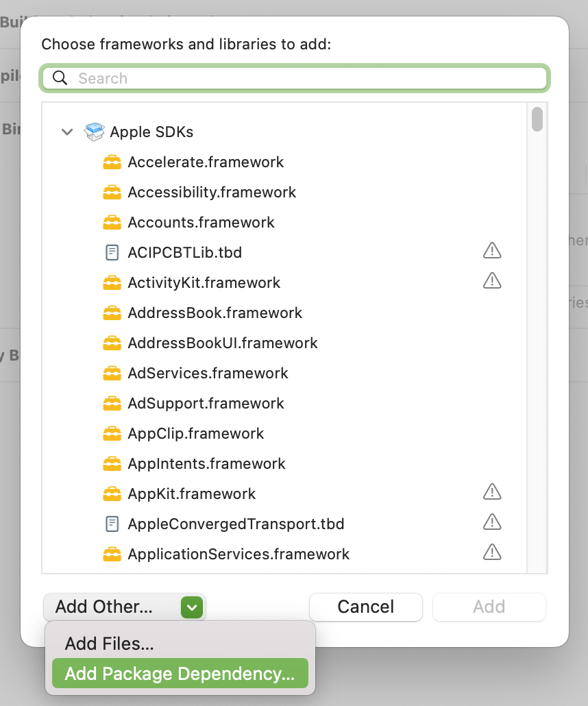This screenshot has width=588, height=706.
Task: Click the warning icon beside AppleConvergedTransport.tbd
Action: coord(492,522)
